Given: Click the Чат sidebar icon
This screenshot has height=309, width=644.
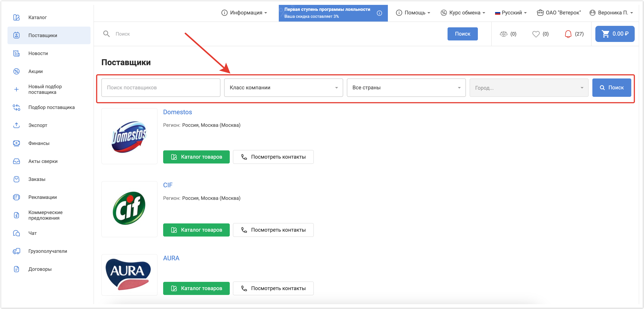Looking at the screenshot, I should click(x=16, y=233).
